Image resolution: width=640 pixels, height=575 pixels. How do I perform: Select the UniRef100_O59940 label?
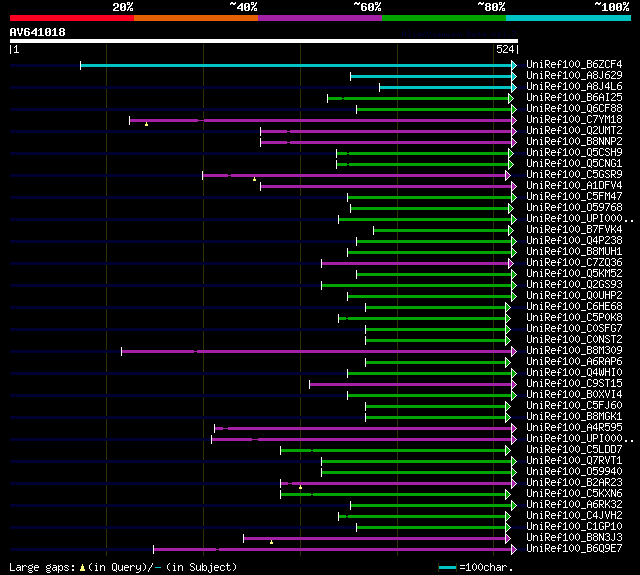pyautogui.click(x=574, y=472)
